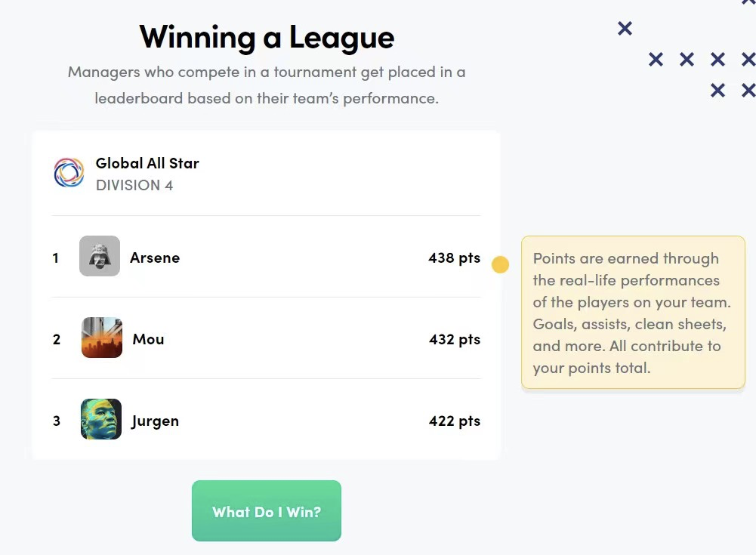Viewport: 756px width, 555px height.
Task: Select the Jurgen manager name
Action: click(x=155, y=421)
